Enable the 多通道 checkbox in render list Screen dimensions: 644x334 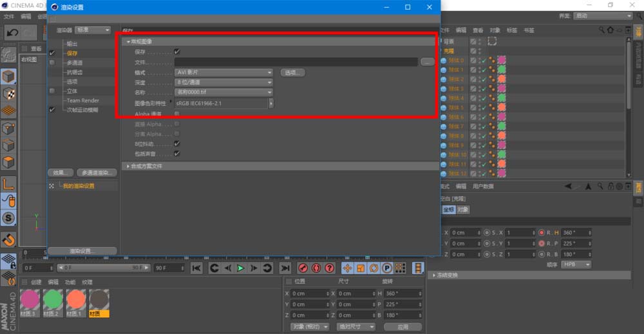tap(52, 63)
